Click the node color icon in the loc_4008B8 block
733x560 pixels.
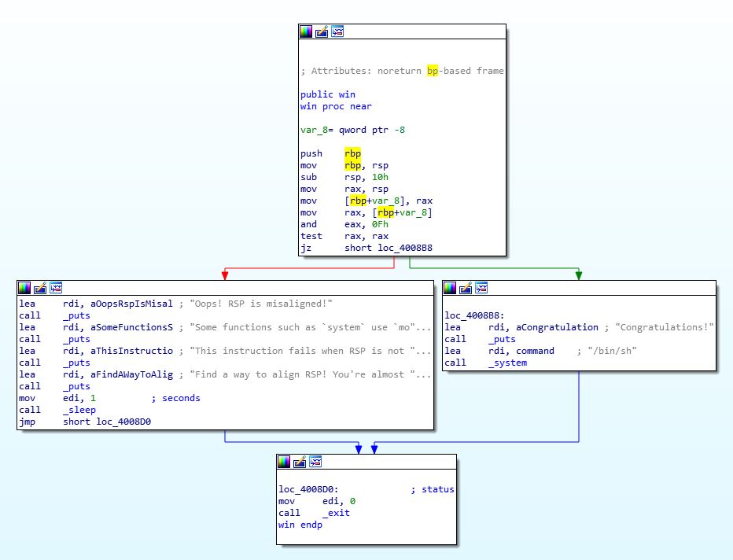(450, 288)
